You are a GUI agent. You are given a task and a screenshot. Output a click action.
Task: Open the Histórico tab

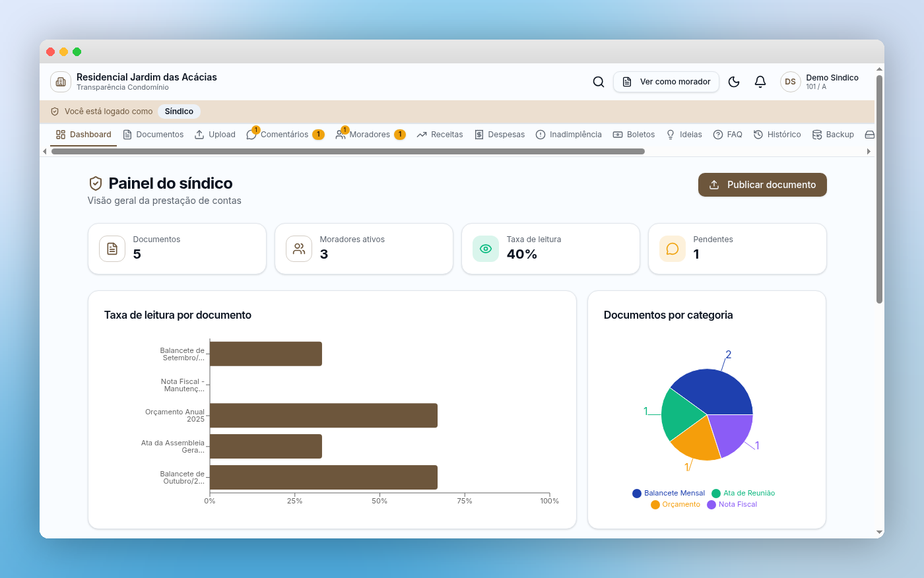(x=777, y=135)
